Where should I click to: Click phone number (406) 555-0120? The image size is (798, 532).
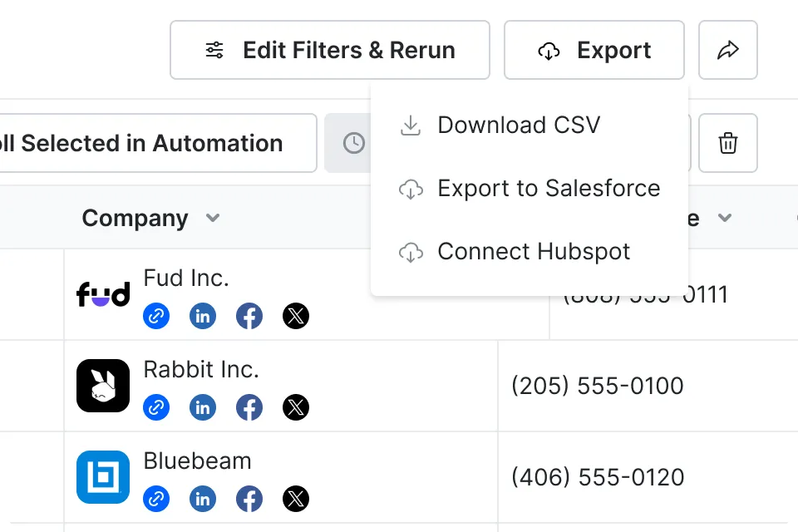pos(598,477)
